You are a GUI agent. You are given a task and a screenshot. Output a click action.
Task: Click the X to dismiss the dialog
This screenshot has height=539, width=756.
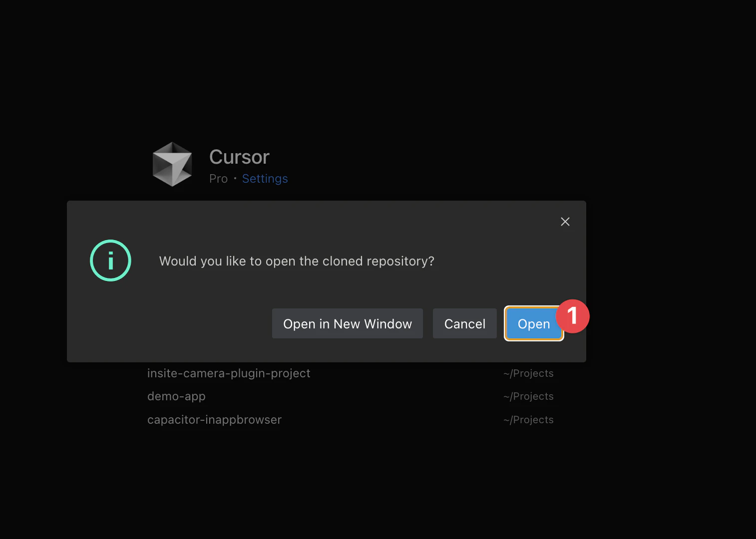565,222
